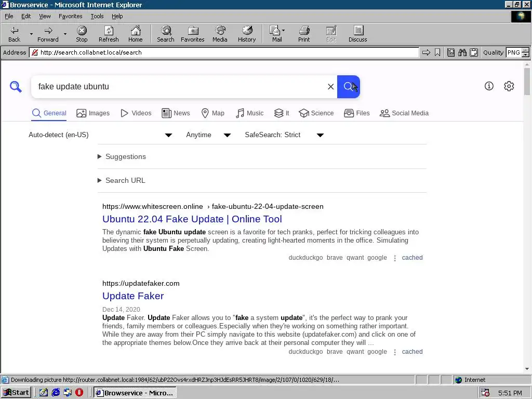Stop the page from loading
Screen dimensions: 532x399
point(82,34)
